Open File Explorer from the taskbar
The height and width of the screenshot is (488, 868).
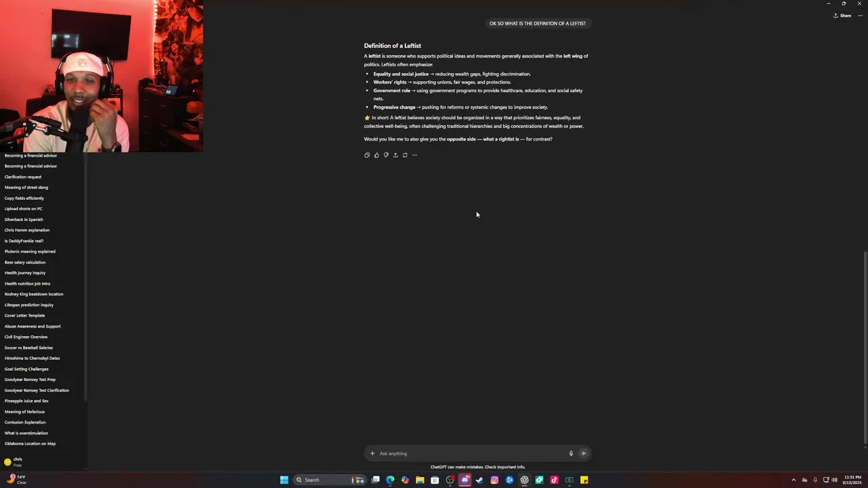[x=420, y=480]
